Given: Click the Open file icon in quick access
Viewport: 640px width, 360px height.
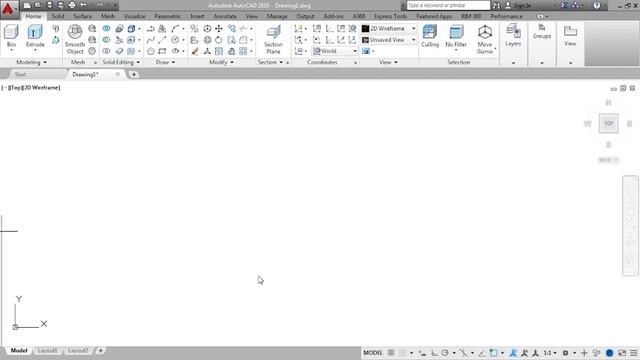Looking at the screenshot, I should (38, 5).
